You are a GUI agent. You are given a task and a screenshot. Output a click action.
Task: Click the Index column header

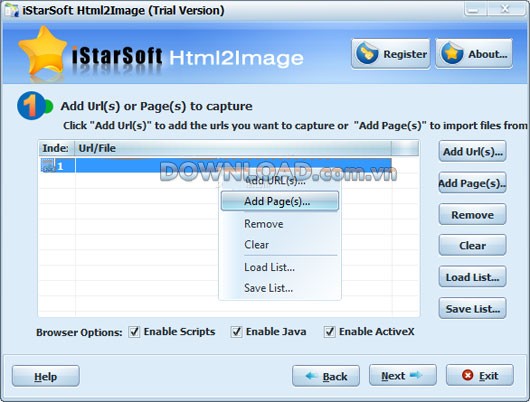56,148
